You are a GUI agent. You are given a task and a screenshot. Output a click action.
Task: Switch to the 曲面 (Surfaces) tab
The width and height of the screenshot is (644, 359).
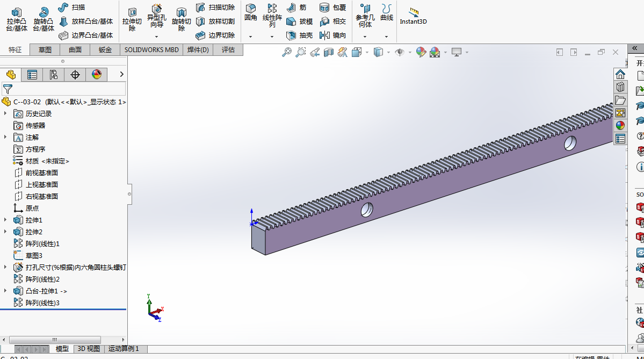pyautogui.click(x=75, y=49)
